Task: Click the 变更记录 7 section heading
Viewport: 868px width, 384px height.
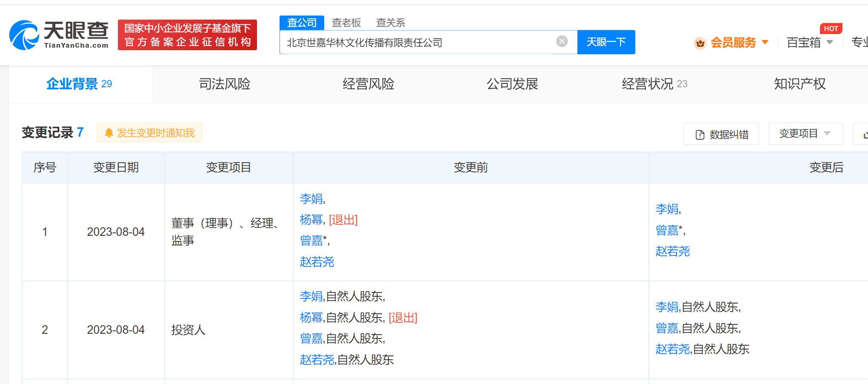Action: (53, 132)
